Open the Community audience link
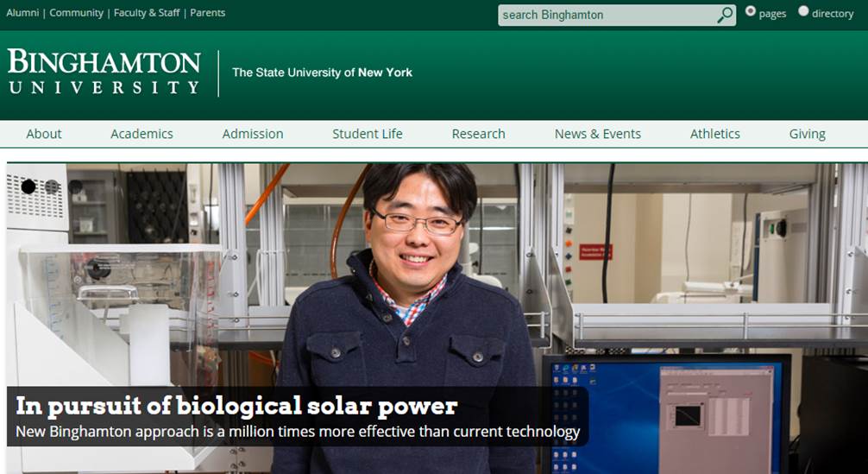Screen dimensions: 868x474 coord(76,13)
